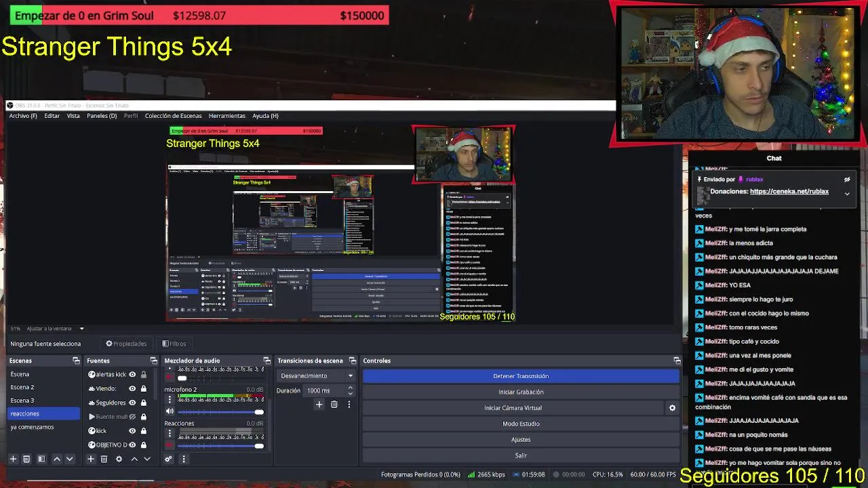Screen dimensions: 868x488
Task: Undock the Escenas panel
Action: (76, 361)
